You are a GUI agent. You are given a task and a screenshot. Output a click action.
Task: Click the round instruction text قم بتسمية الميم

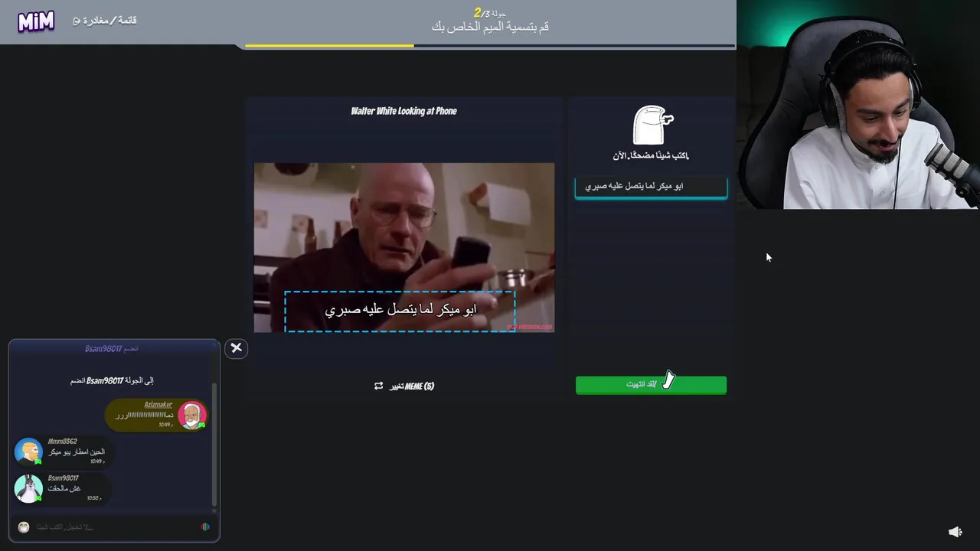(x=490, y=27)
